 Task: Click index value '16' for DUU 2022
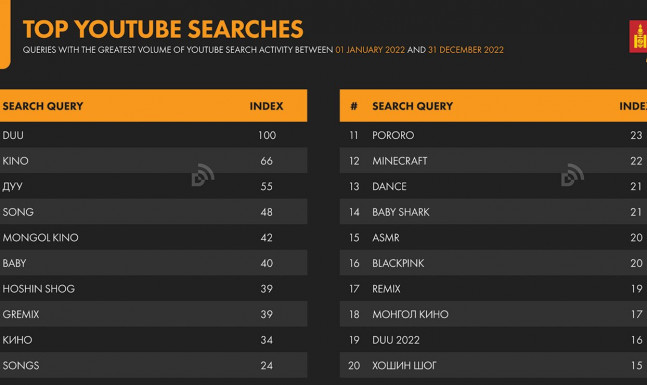coord(637,340)
